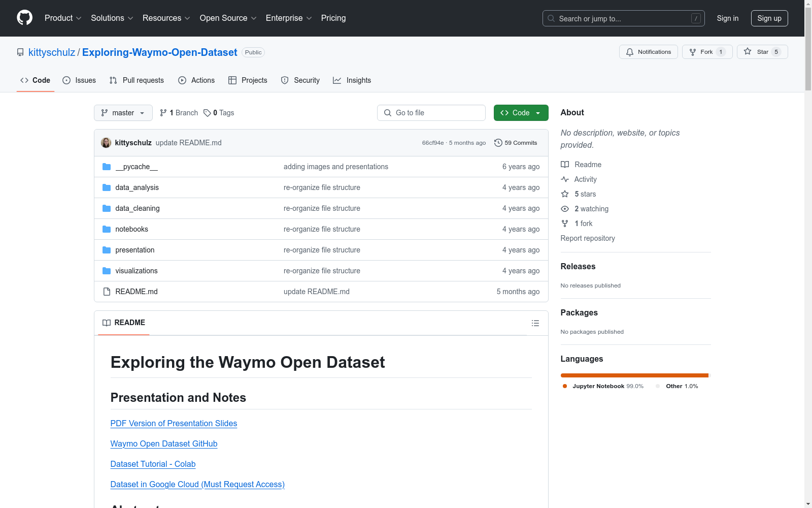Open the __pycache__ folder icon
This screenshot has height=508, width=812.
coord(107,167)
